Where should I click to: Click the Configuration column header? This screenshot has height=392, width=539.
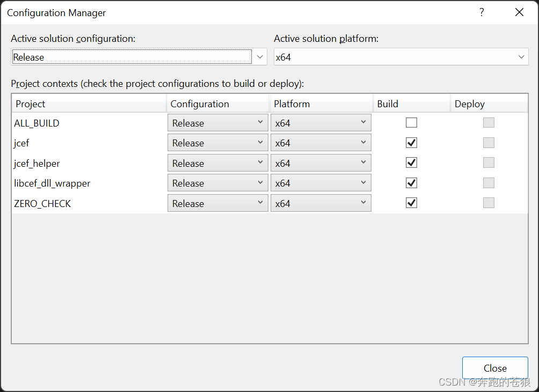point(217,104)
